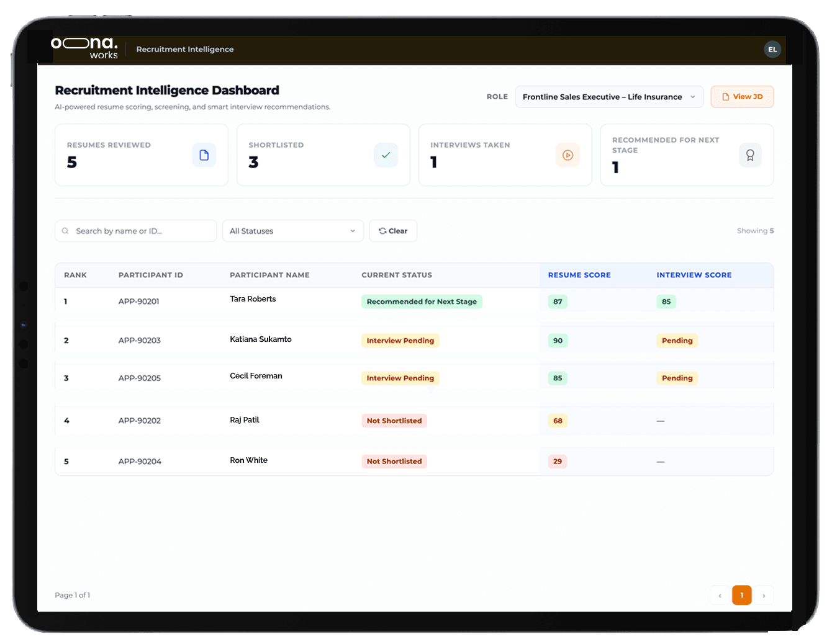Click the document icon inside View JD button
Image resolution: width=832 pixels, height=644 pixels.
point(726,96)
